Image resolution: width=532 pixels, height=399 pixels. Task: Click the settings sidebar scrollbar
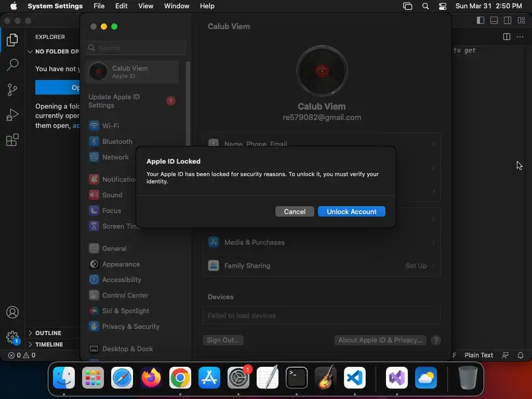pyautogui.click(x=188, y=105)
